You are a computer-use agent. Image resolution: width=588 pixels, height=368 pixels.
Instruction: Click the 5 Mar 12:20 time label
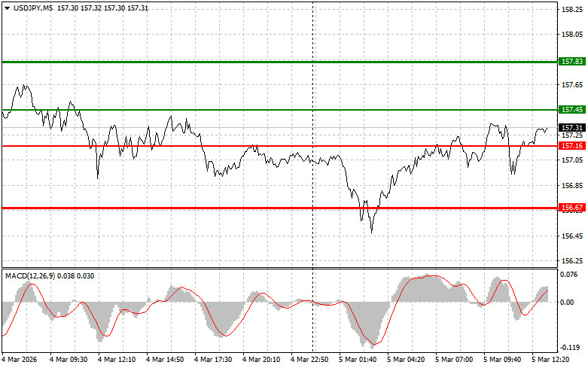(x=550, y=360)
